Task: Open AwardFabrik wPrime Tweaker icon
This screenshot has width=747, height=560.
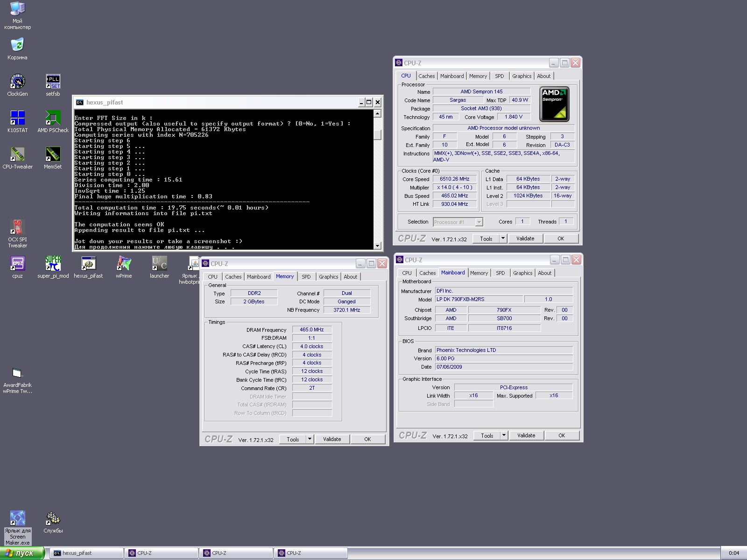Action: 17,373
